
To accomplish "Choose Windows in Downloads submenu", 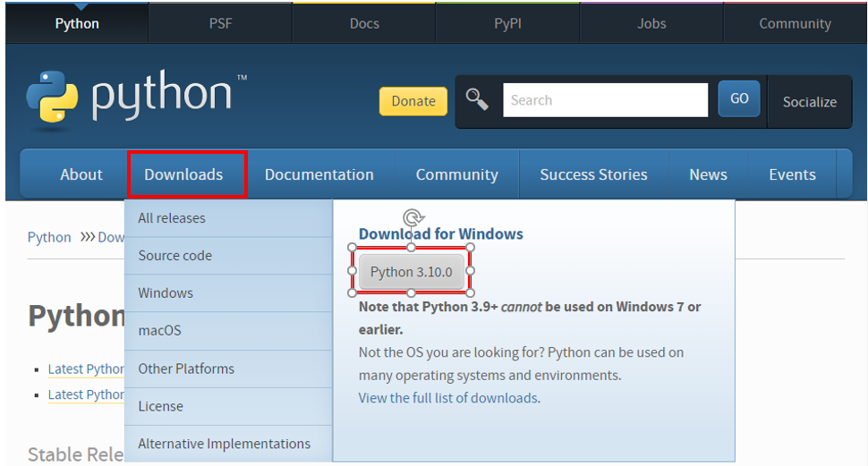I will (x=228, y=292).
